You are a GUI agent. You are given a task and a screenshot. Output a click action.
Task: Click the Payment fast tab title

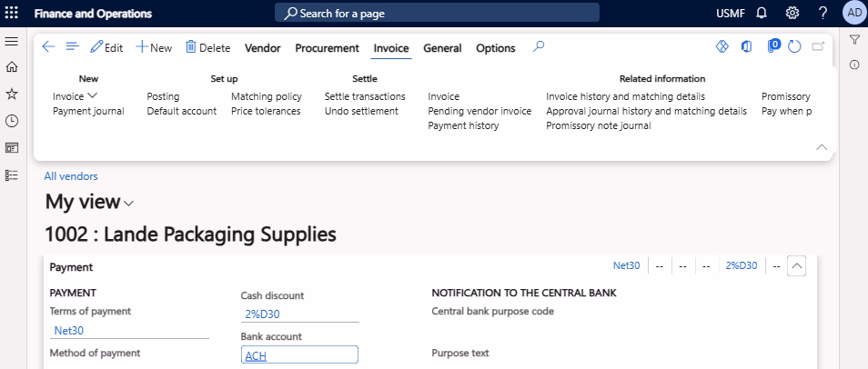pyautogui.click(x=71, y=266)
